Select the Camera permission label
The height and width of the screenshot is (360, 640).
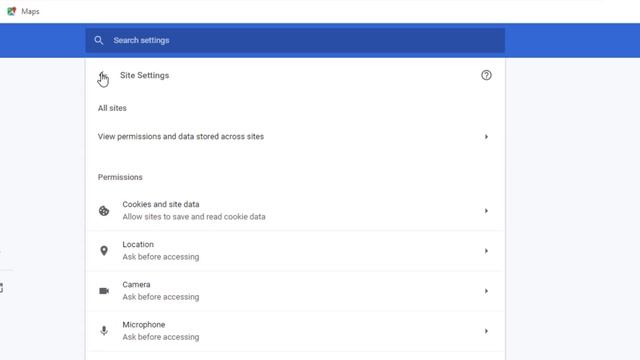[x=136, y=284]
